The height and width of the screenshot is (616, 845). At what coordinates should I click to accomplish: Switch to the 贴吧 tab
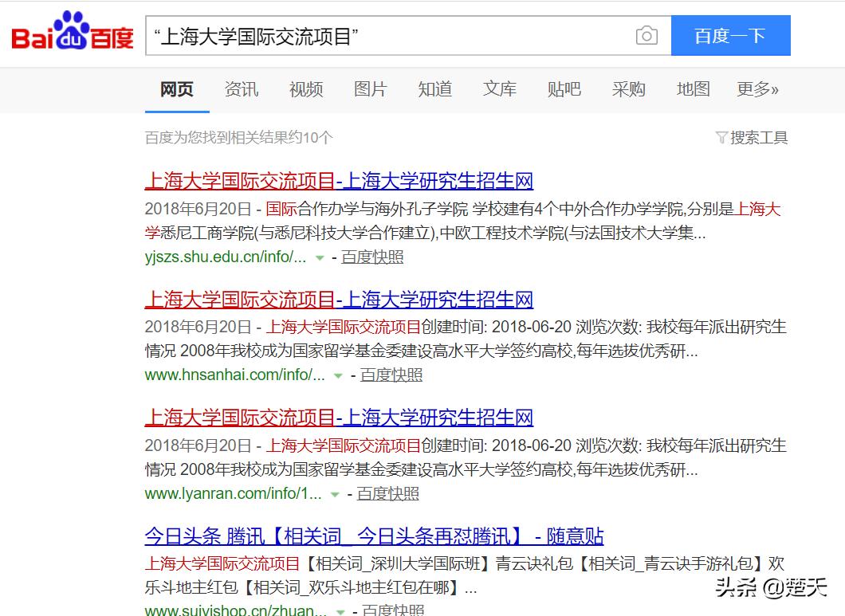coord(564,89)
